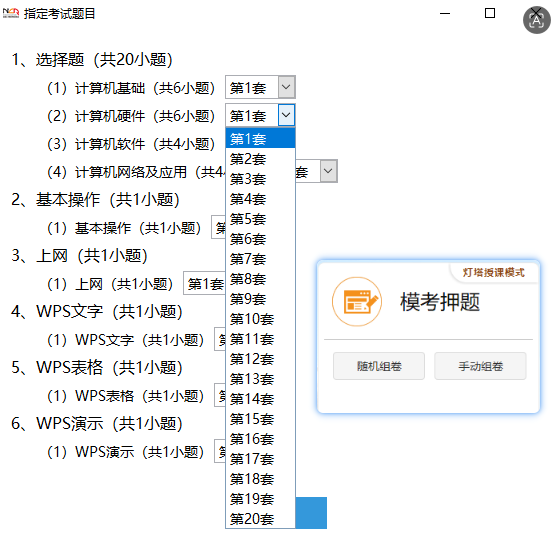
Task: Pick 第13套 from the dropdown
Action: tap(260, 379)
